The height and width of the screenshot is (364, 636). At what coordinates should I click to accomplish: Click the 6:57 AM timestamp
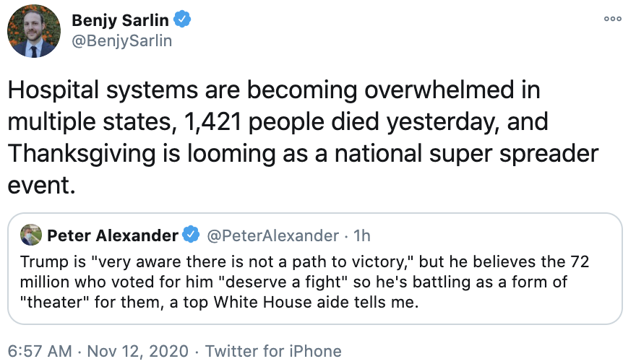[40, 351]
